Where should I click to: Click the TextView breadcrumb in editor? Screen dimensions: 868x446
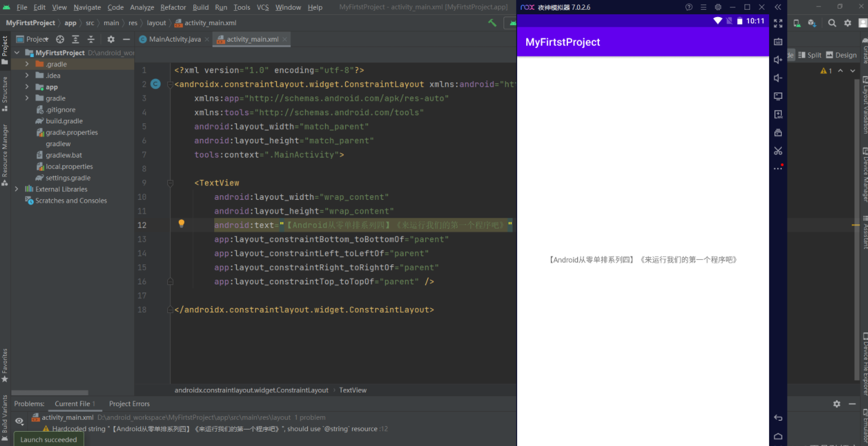click(353, 390)
